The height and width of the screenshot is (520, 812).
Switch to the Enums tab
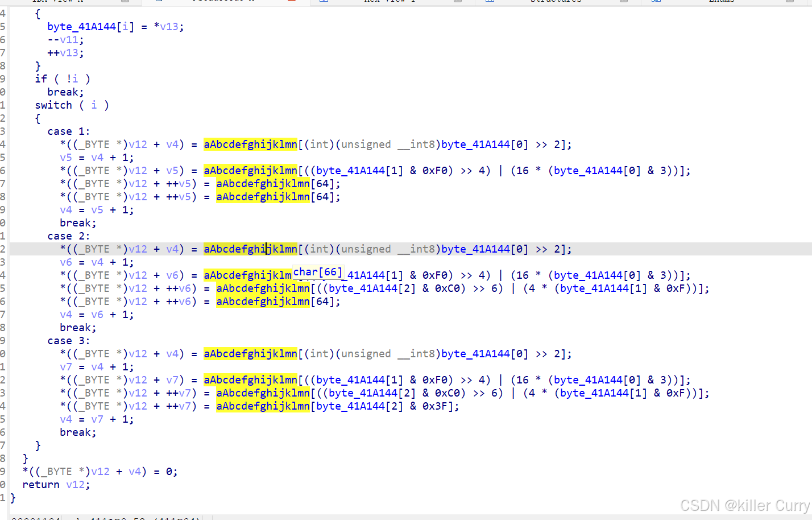click(x=721, y=2)
